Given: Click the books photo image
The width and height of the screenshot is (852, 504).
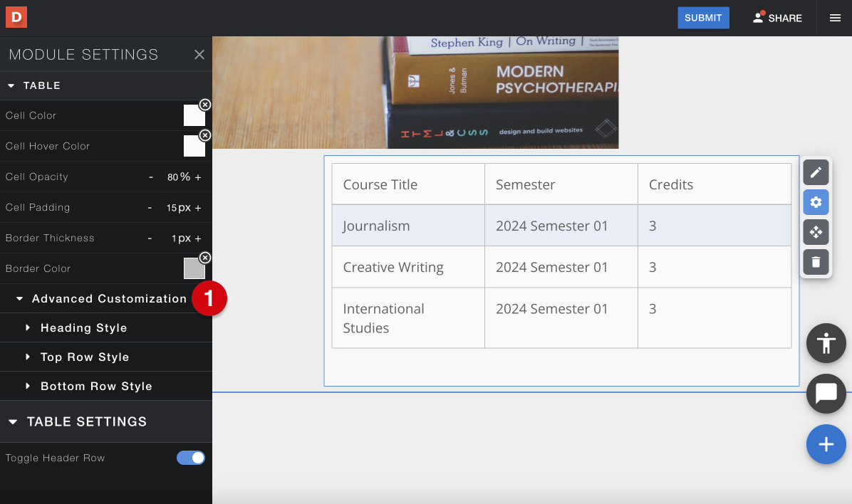Looking at the screenshot, I should pyautogui.click(x=416, y=93).
